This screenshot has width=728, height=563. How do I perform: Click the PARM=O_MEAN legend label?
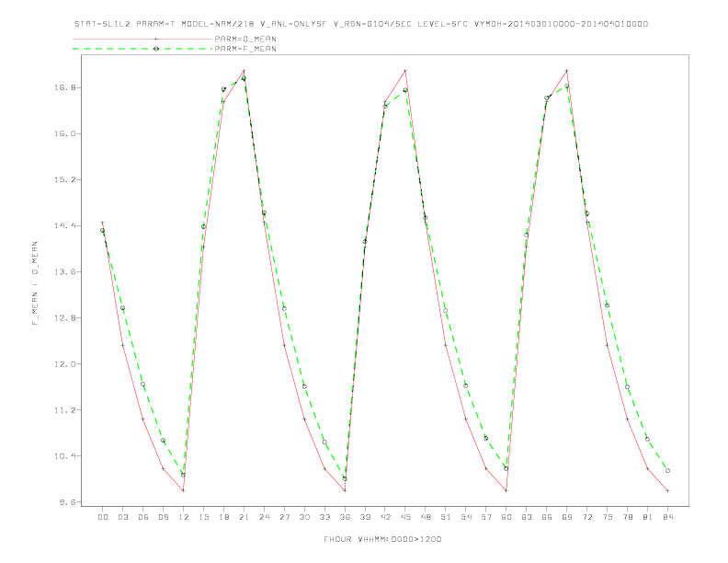[x=245, y=39]
